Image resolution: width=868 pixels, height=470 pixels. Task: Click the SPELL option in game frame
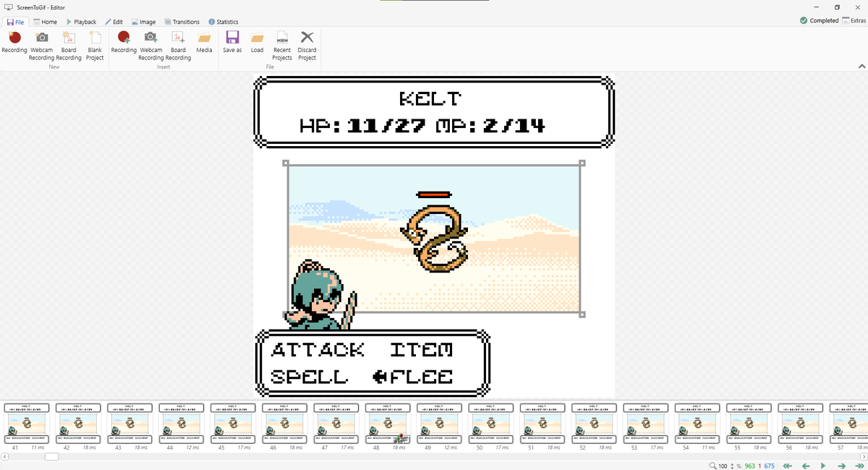coord(309,377)
